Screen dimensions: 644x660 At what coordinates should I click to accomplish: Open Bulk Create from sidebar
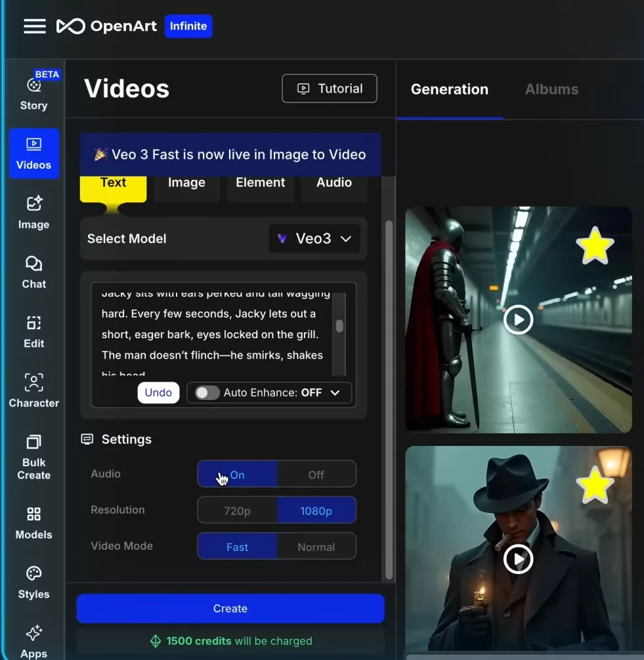pos(33,456)
